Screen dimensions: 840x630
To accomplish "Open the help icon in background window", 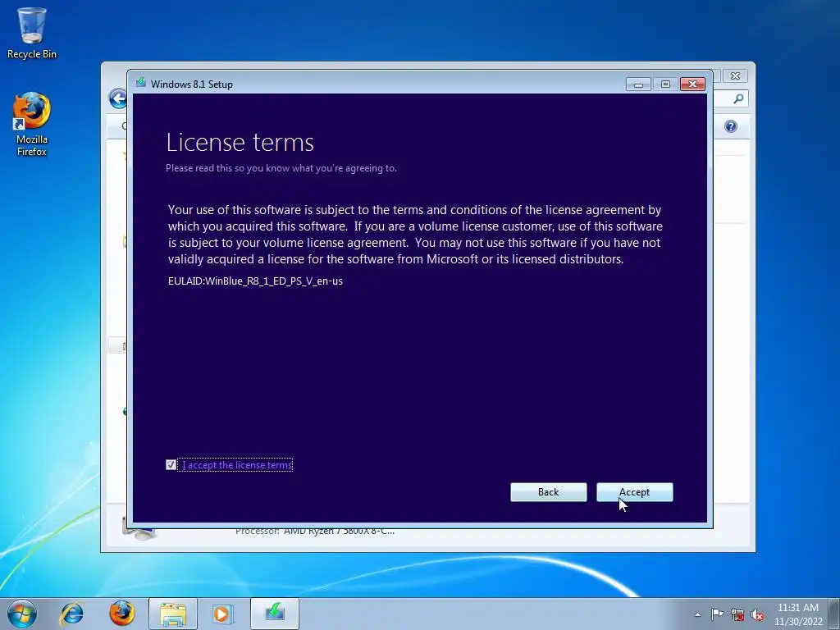I will (731, 126).
